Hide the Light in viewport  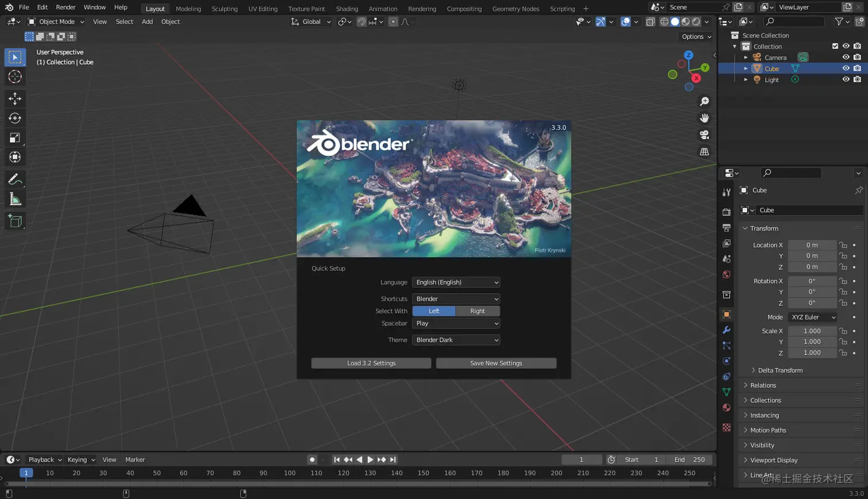point(846,80)
